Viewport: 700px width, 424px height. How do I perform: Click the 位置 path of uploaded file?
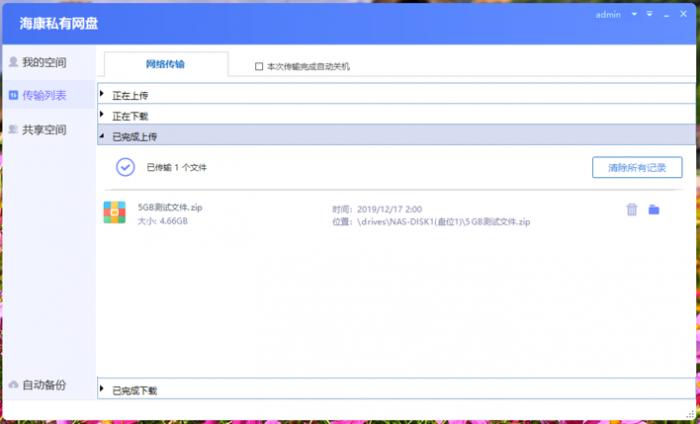point(431,222)
